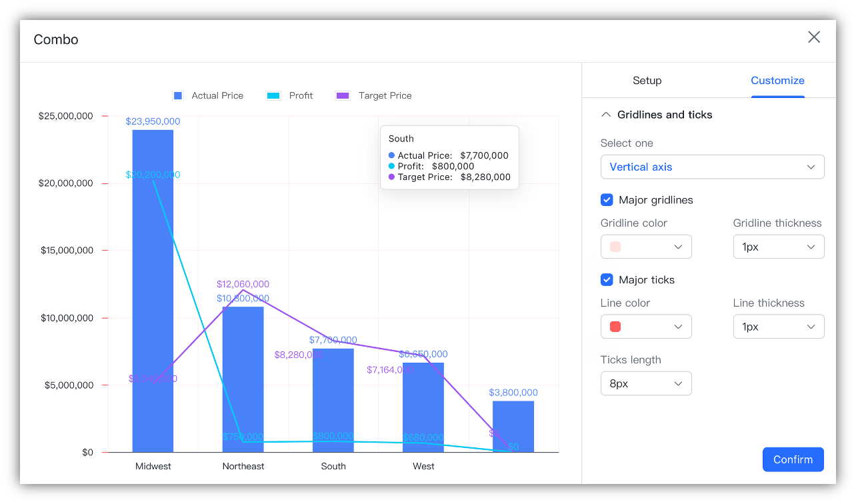Click the $15,000,000 axis label
This screenshot has width=856, height=504.
pyautogui.click(x=67, y=251)
